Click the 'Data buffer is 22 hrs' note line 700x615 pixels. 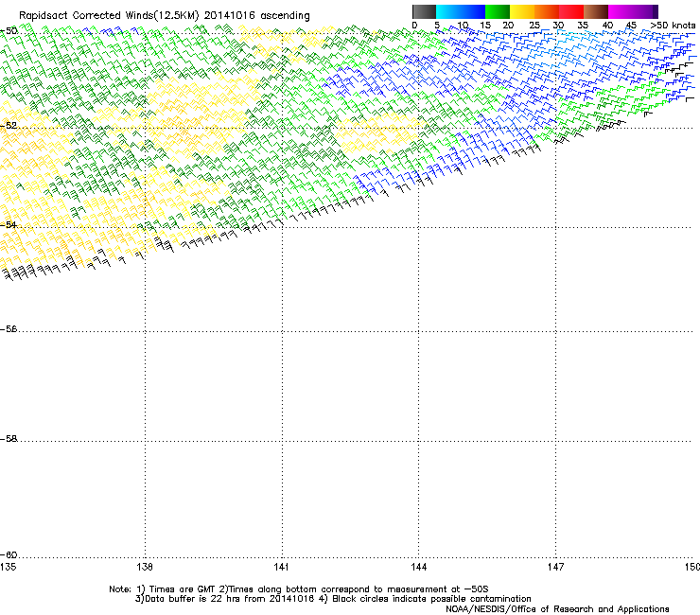333,599
